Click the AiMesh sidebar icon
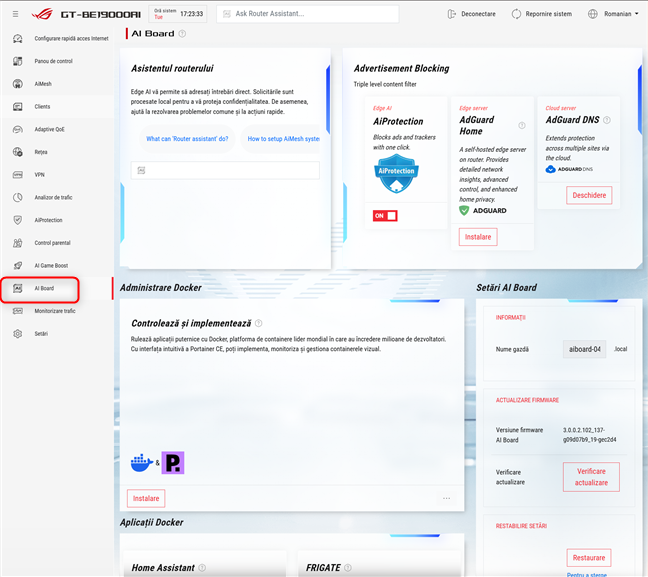The image size is (648, 577). (x=17, y=84)
